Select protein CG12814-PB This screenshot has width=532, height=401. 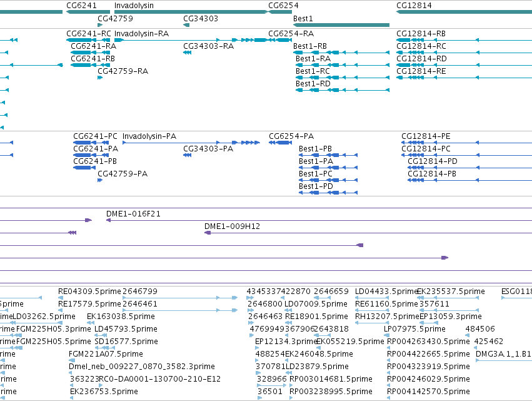pos(431,174)
